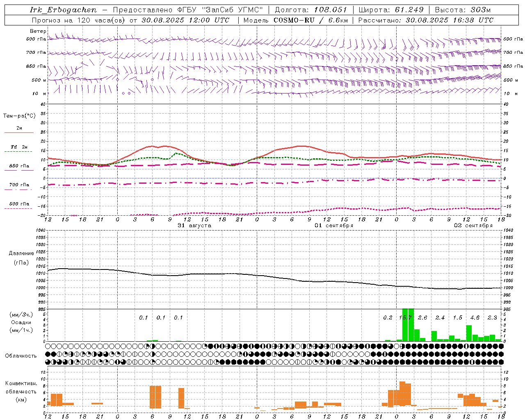
Task: Click the red line sample under 2м legend
Action: pyautogui.click(x=19, y=133)
